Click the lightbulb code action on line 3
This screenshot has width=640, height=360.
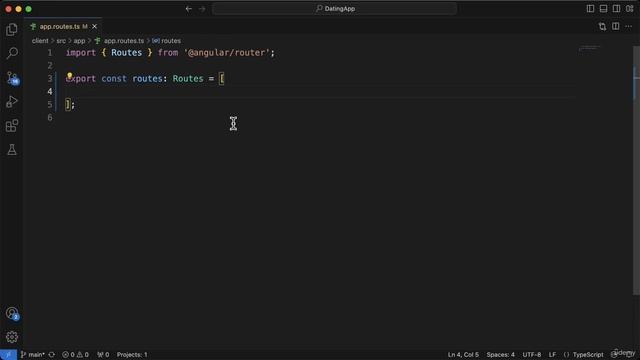coord(69,76)
